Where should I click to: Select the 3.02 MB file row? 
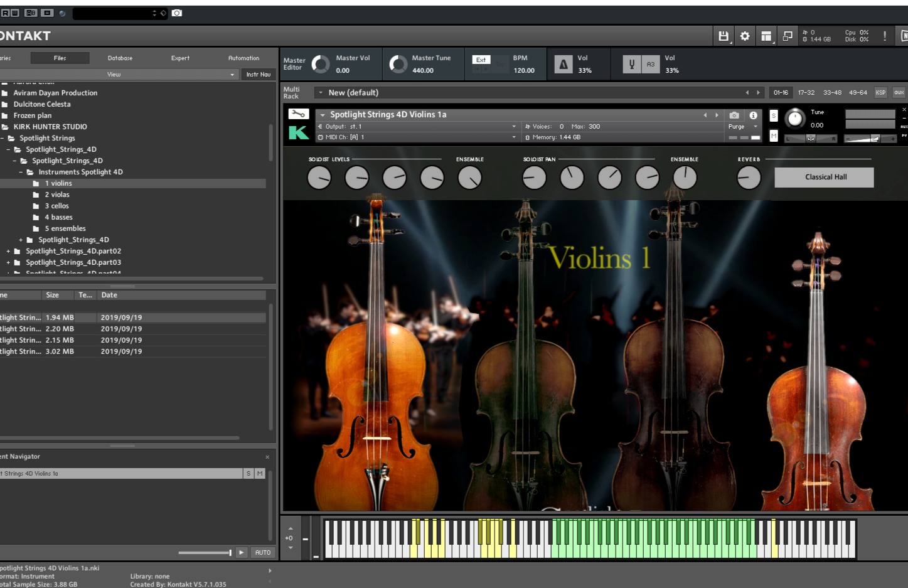coord(132,352)
